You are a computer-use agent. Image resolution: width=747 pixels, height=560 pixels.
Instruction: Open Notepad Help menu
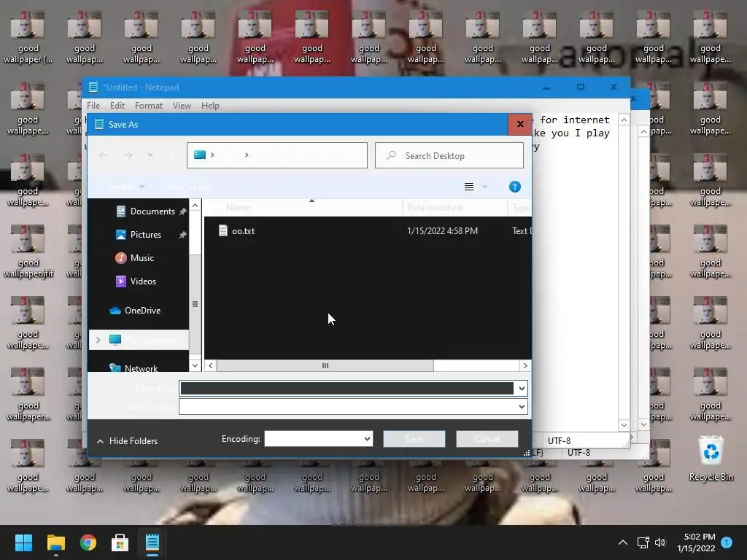coord(210,105)
